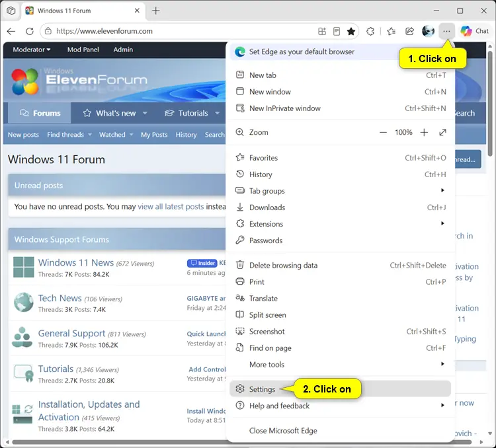Screen dimensions: 496x448
Task: Open the Extensions puzzle icon in toolbar
Action: click(370, 31)
